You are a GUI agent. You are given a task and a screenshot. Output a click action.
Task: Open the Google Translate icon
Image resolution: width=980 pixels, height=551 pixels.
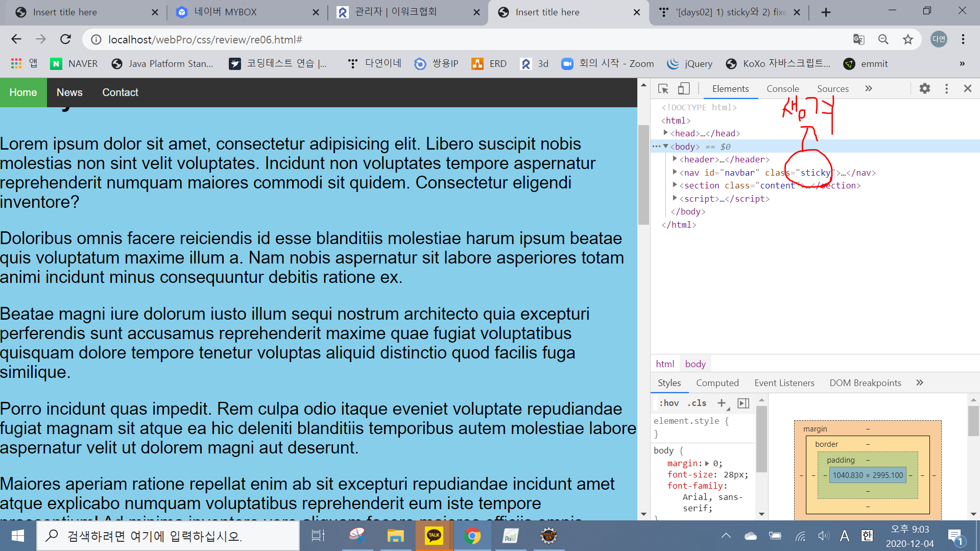[x=858, y=39]
